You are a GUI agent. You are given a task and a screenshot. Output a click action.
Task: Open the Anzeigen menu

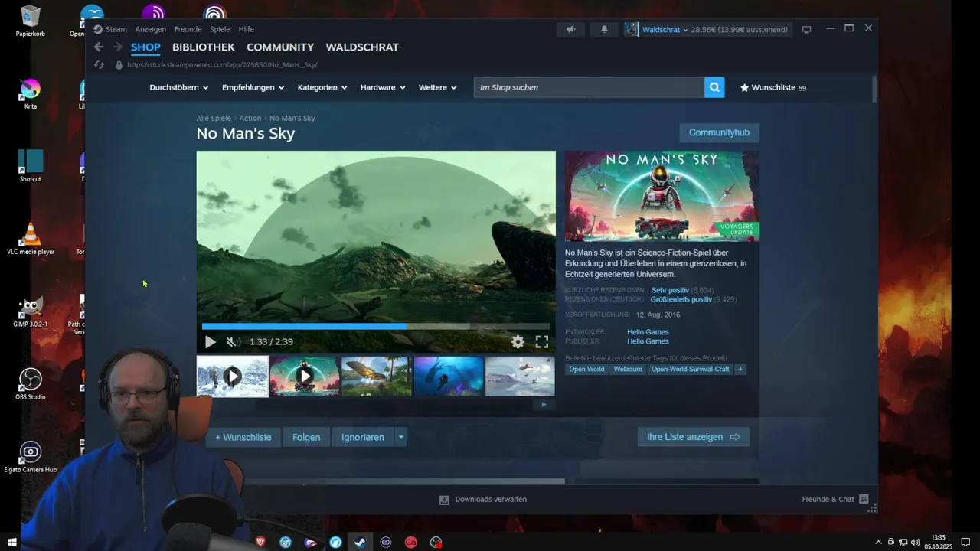[x=151, y=29]
